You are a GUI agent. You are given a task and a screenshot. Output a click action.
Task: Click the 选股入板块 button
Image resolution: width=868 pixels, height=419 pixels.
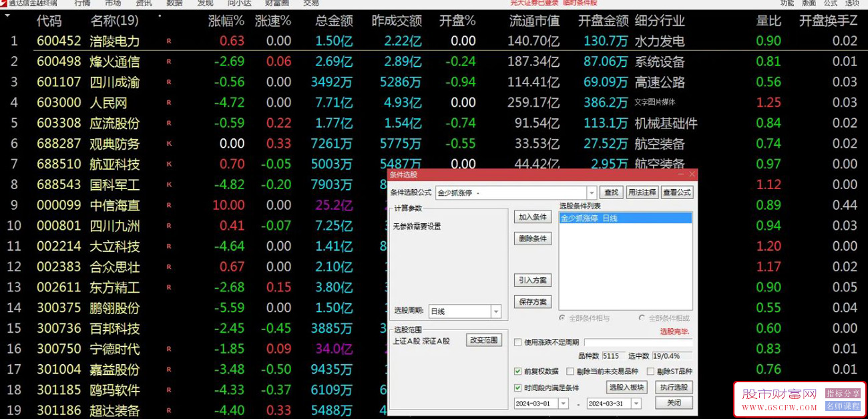tap(626, 388)
